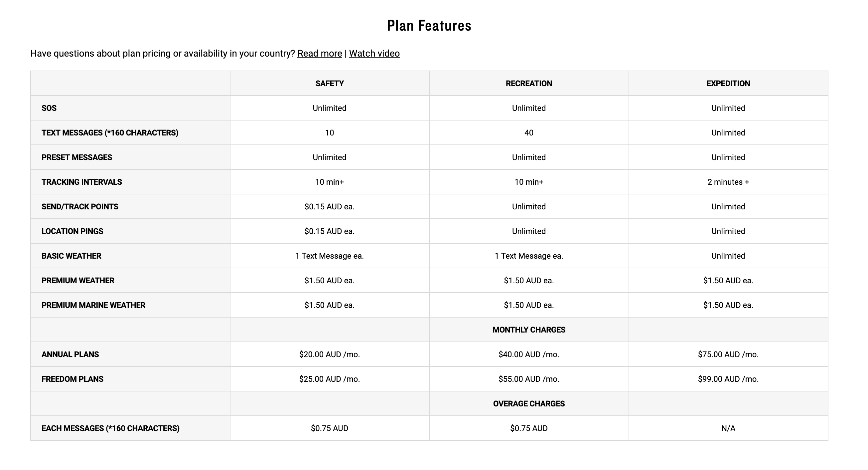Select the $20.00 AUD /mo. annual Safety price

(329, 354)
